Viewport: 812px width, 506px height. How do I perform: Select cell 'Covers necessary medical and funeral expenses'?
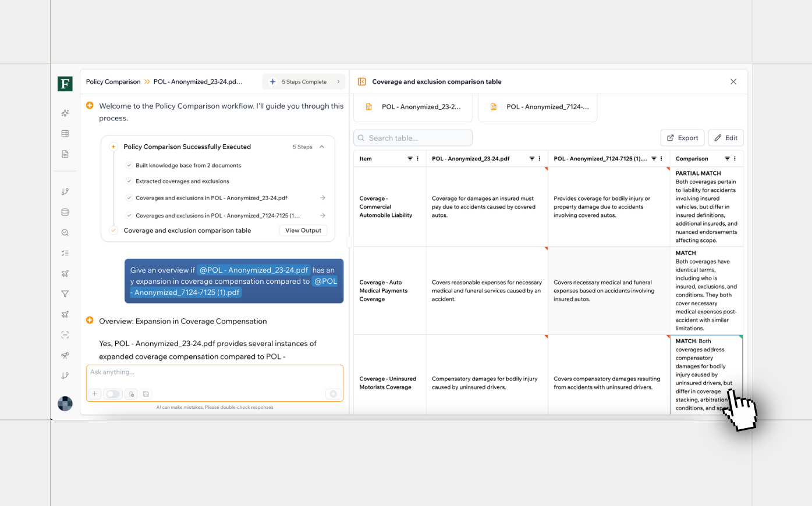609,291
